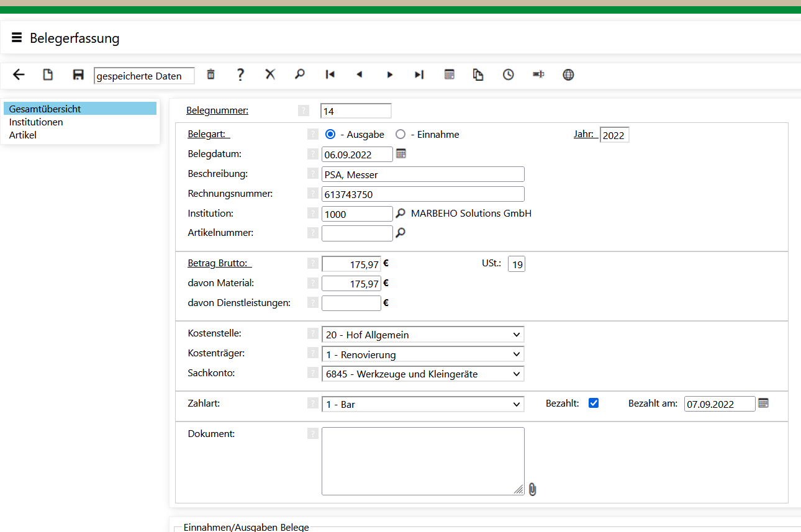Toggle the Bezahlt checkbox
This screenshot has width=801, height=532.
click(594, 403)
